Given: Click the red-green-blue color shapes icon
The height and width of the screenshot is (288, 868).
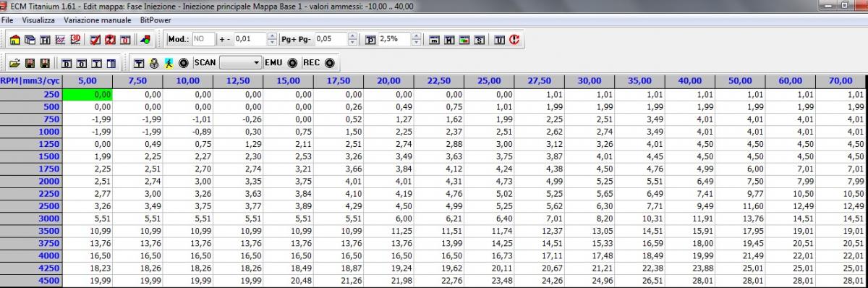Looking at the screenshot, I should tap(145, 40).
